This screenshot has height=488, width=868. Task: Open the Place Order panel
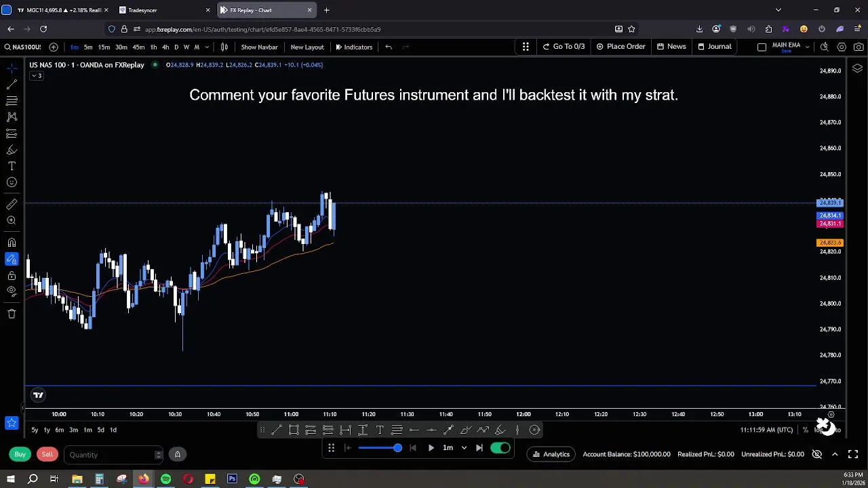click(620, 47)
